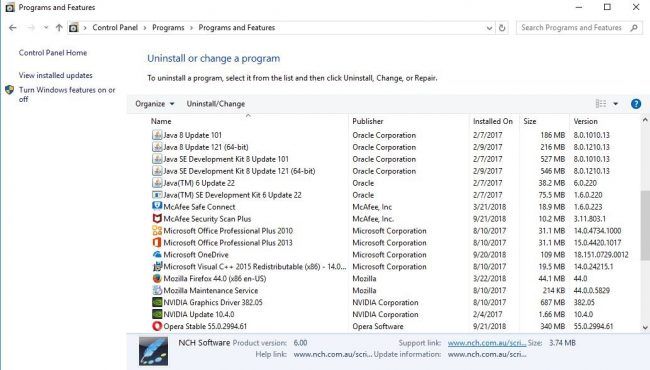Viewport: 650px width, 370px height.
Task: Select Mozilla Maintenance Service entry
Action: pyautogui.click(x=211, y=291)
